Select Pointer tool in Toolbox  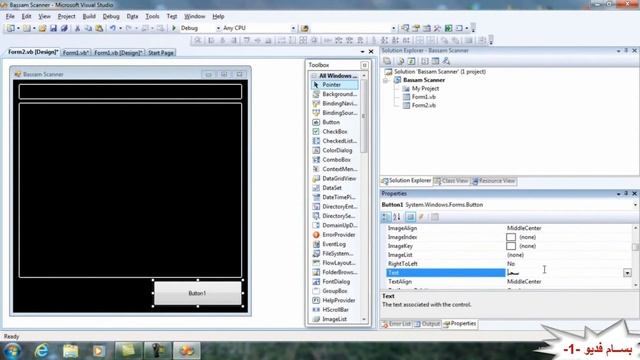(335, 85)
